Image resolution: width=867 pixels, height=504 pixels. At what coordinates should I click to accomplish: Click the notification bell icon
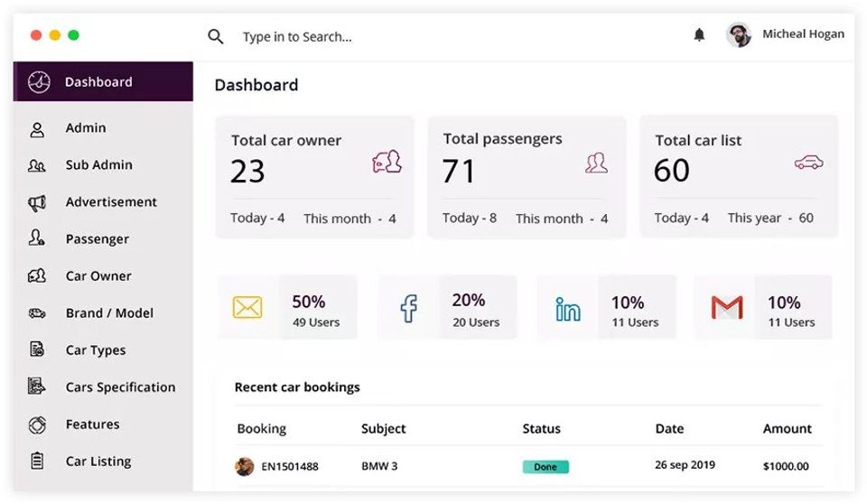[699, 35]
